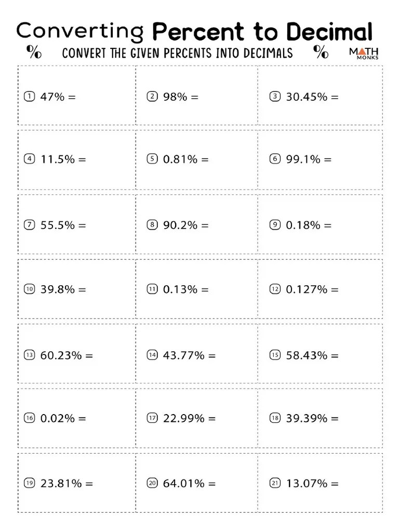This screenshot has width=399, height=532.
Task: Click the circled number 12 marker
Action: [x=275, y=289]
